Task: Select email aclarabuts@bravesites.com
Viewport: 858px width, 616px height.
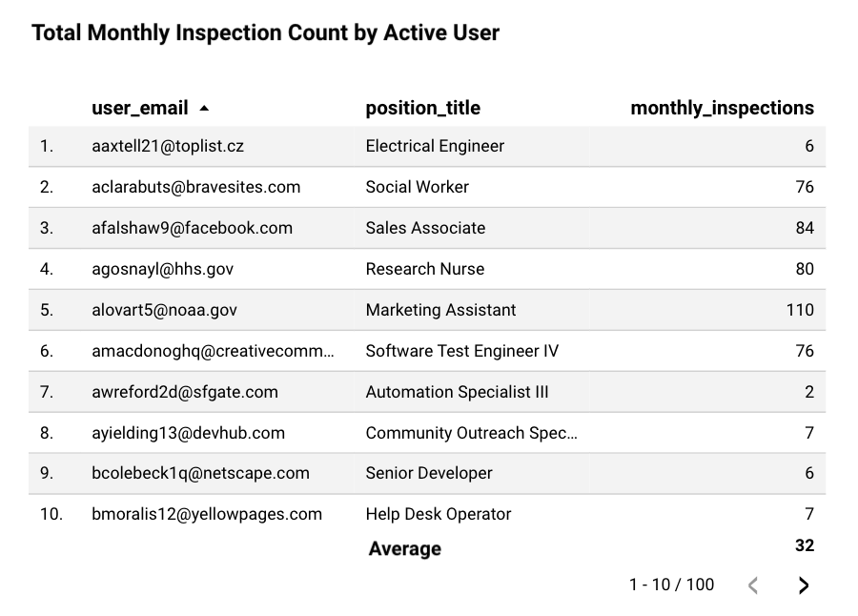Action: coord(195,187)
